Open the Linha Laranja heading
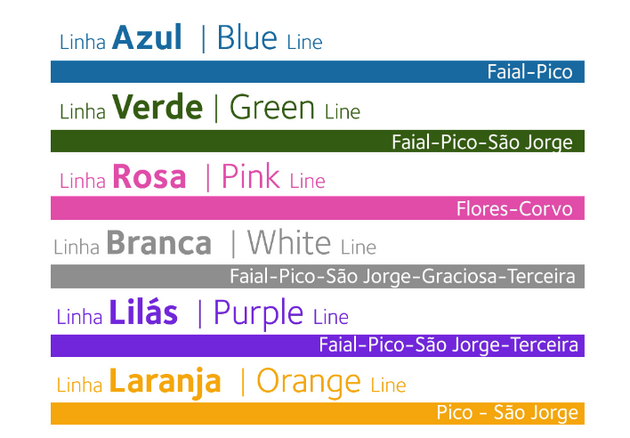The image size is (630, 438). (139, 382)
